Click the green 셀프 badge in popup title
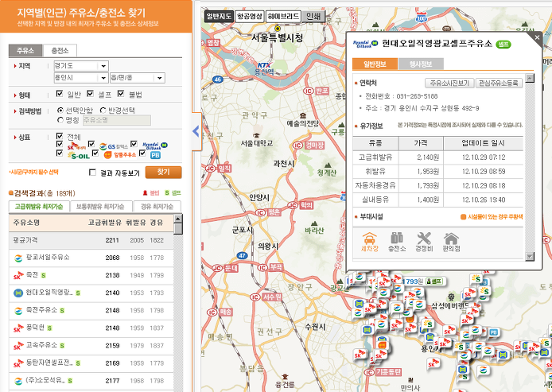Viewport: 552px width, 392px height. pos(503,44)
